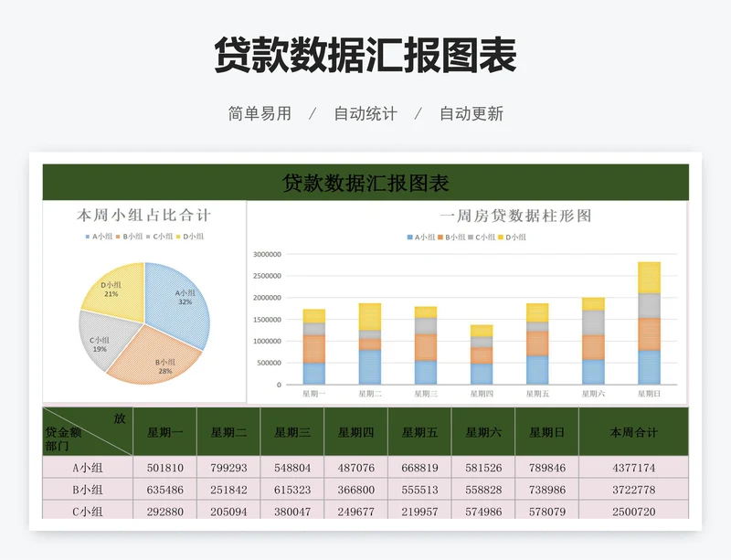Viewport: 731px width, 560px height.
Task: Click the B小组 weekly total 3722778
Action: pos(633,490)
